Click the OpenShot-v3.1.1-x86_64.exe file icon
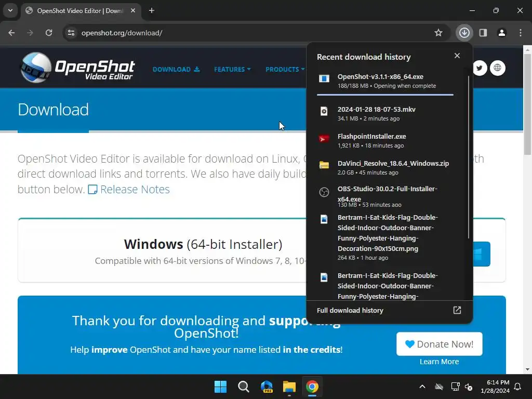The height and width of the screenshot is (399, 532). tap(324, 79)
